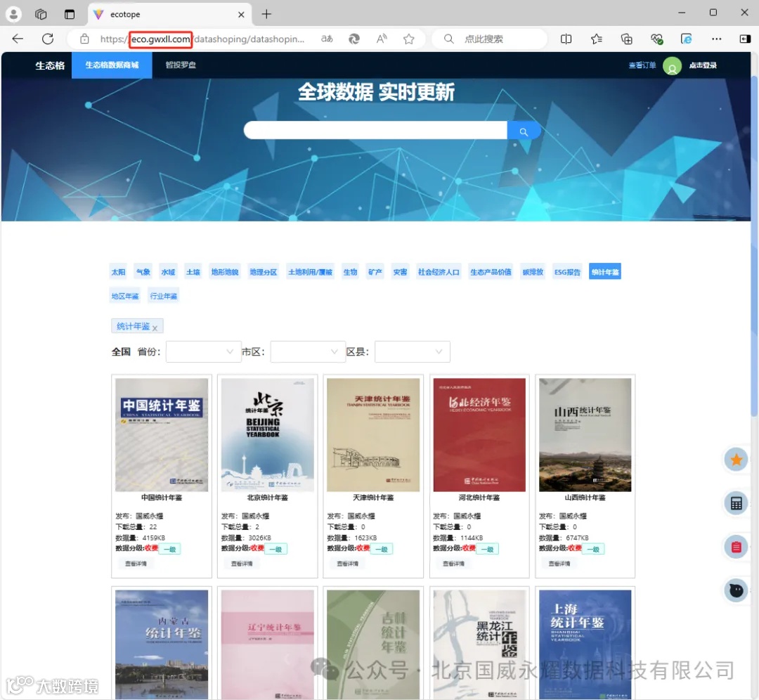This screenshot has height=700, width=759.
Task: Open the browser profile avatar
Action: (13, 14)
